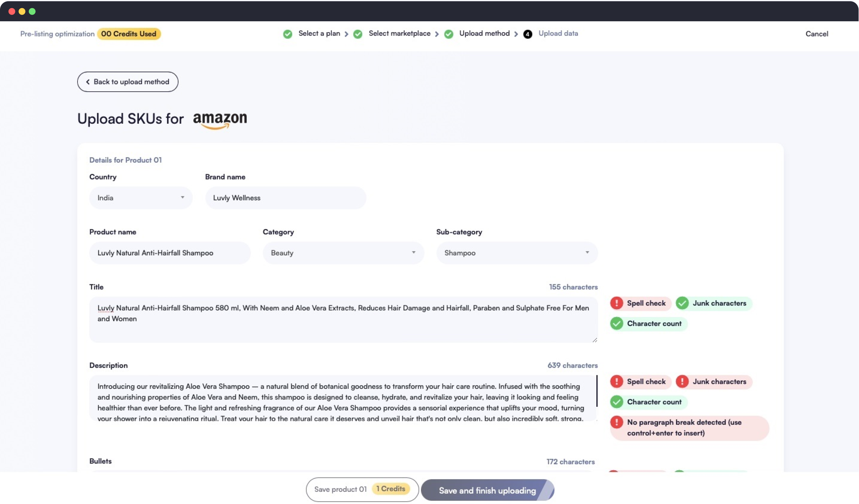
Task: Click into the Title text area
Action: pyautogui.click(x=343, y=320)
